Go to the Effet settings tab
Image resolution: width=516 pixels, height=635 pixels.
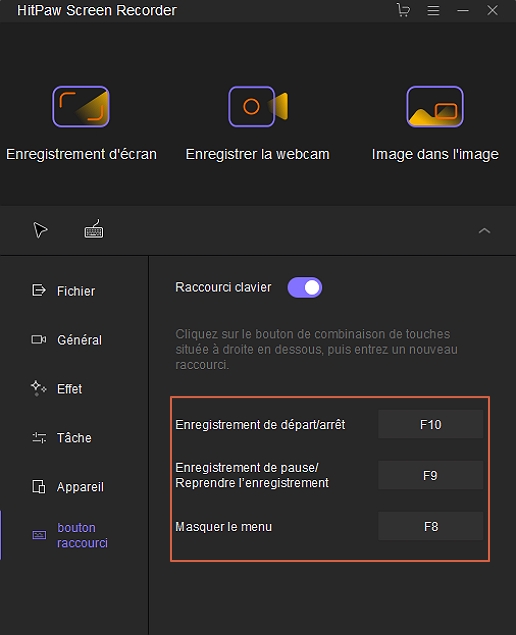[57, 389]
